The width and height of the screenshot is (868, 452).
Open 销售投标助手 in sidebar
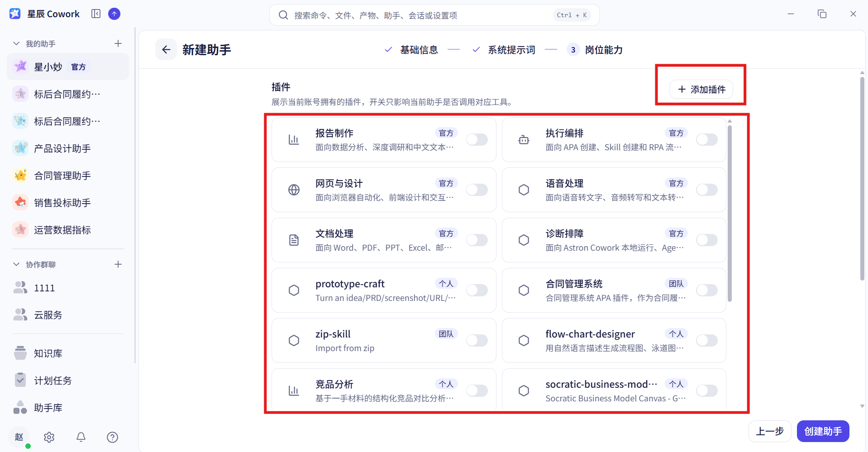coord(68,203)
